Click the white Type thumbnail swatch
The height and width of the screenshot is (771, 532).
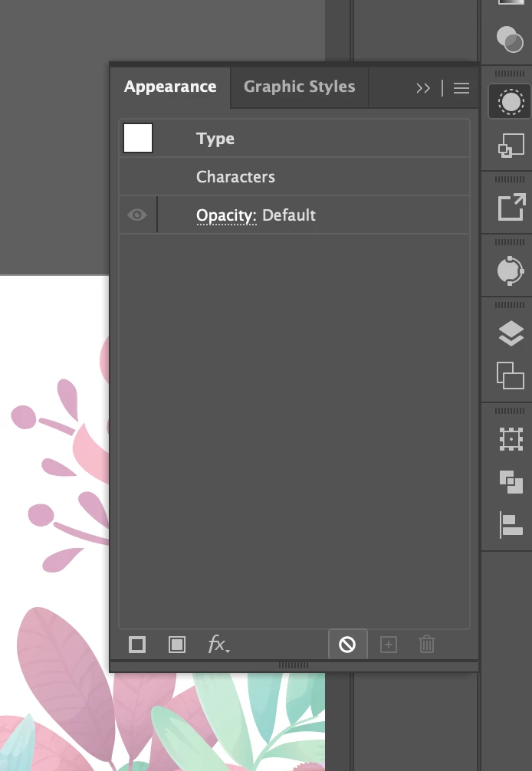tap(138, 138)
